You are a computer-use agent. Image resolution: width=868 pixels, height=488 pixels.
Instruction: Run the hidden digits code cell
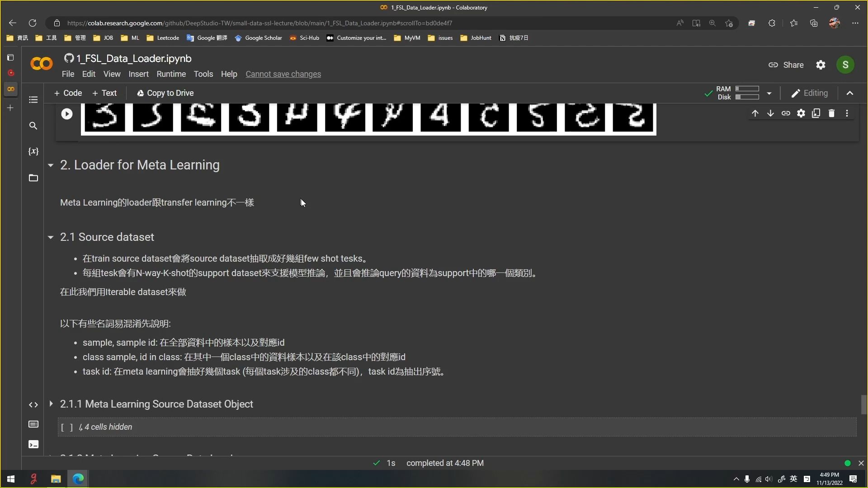tap(66, 113)
